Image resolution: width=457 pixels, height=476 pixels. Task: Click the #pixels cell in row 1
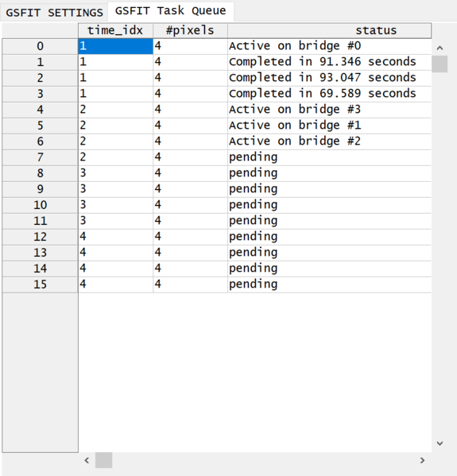coord(191,62)
